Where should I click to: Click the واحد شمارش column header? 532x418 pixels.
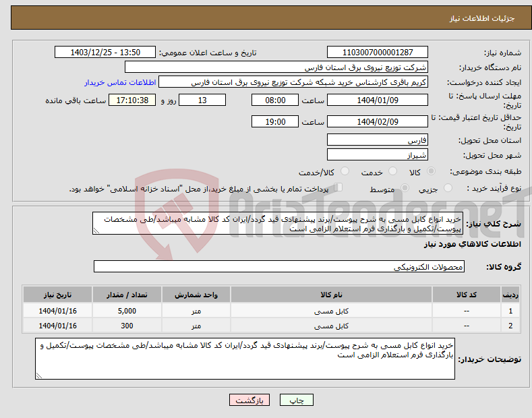196,295
